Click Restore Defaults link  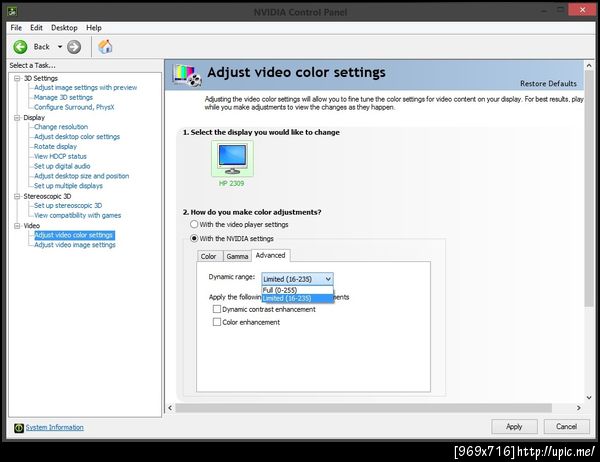[x=548, y=83]
